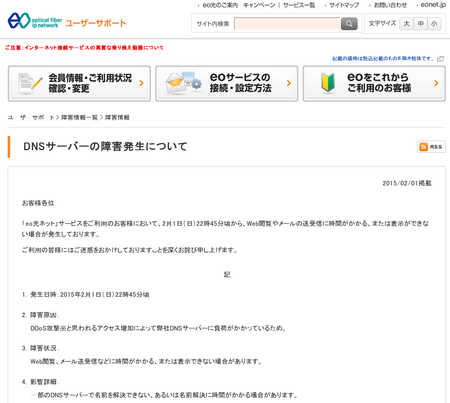Open サイトマップ in top menu
This screenshot has height=403, width=450.
pos(344,5)
